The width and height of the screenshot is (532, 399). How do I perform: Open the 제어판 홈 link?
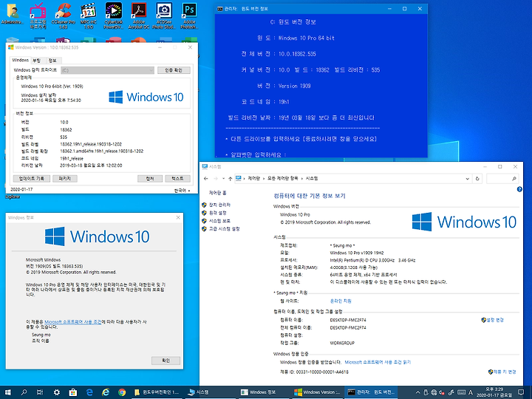[x=217, y=193]
